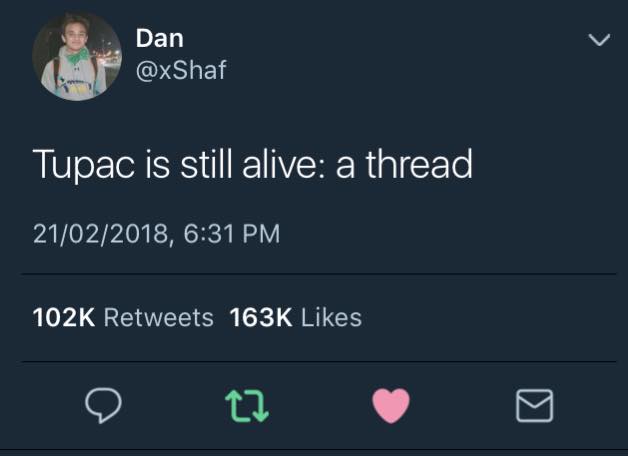Open Dan's profile picture
The height and width of the screenshot is (456, 628).
click(x=77, y=56)
